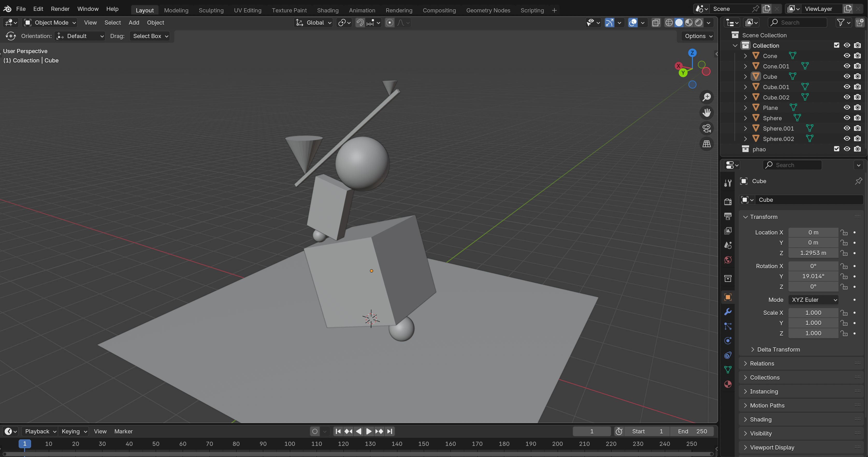
Task: Click the Options button in viewport
Action: [698, 36]
